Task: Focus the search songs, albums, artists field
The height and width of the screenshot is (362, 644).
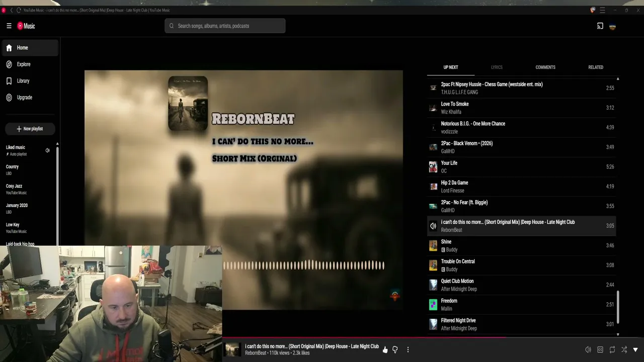Action: coord(225,26)
